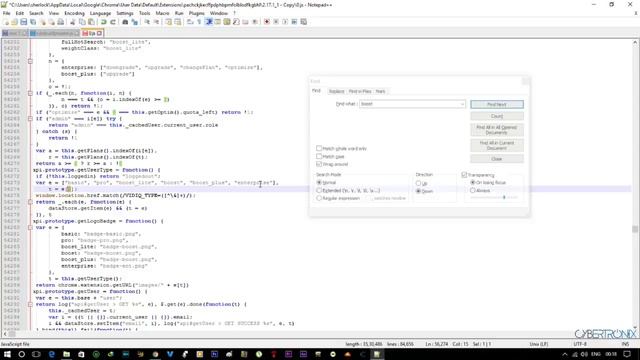
Task: Open the Find what history dropdown
Action: pyautogui.click(x=462, y=104)
